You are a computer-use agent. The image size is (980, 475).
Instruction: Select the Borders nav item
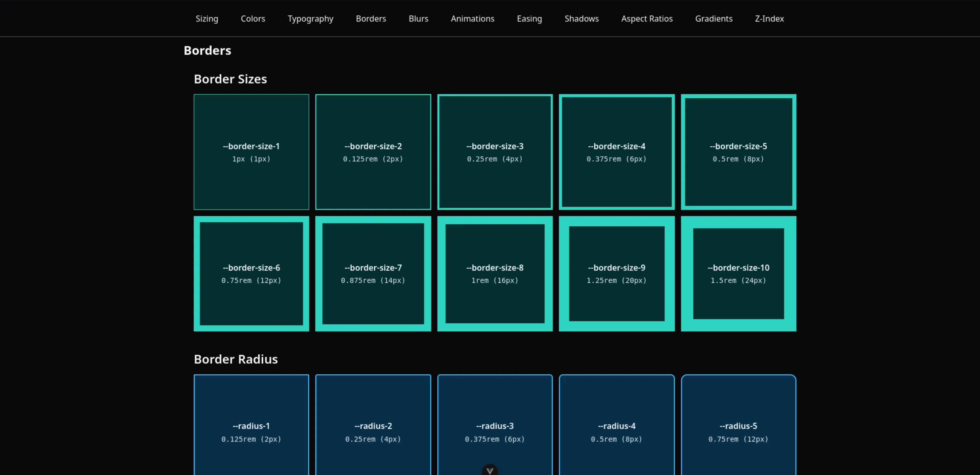click(x=371, y=19)
